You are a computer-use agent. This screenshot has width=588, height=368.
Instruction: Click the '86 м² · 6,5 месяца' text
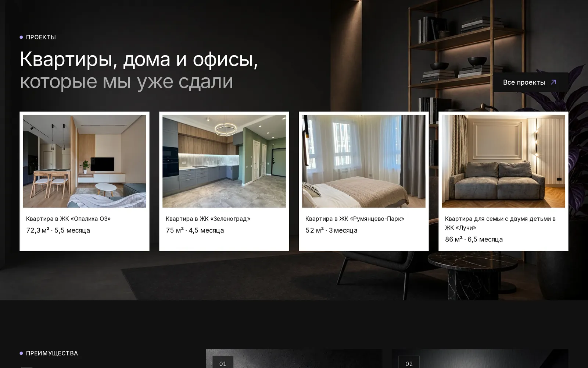coord(474,239)
